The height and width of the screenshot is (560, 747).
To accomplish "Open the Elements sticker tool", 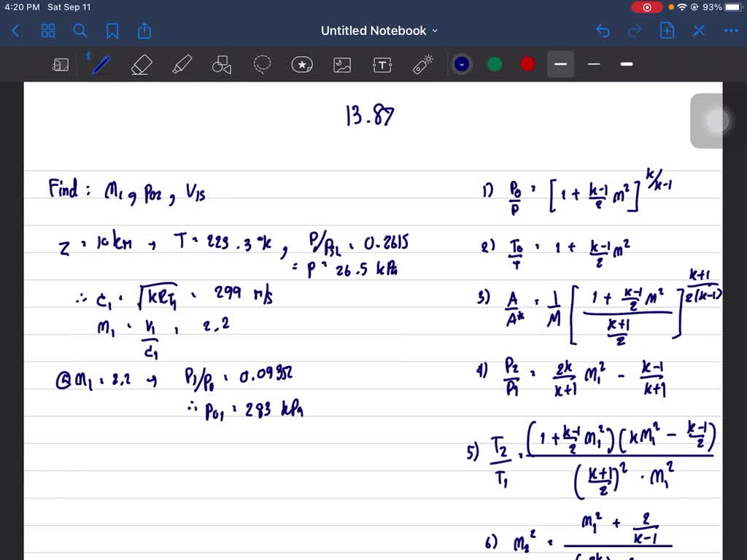I will (x=302, y=65).
